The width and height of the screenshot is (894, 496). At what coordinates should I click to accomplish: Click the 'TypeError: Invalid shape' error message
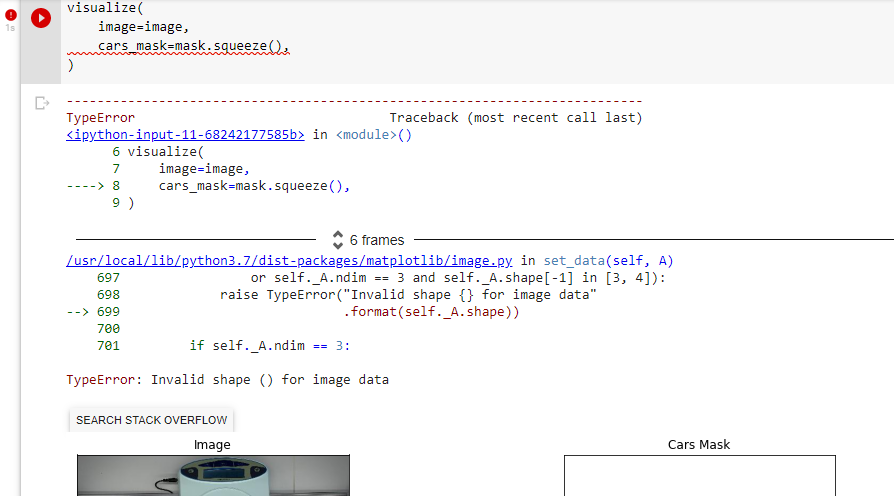click(x=227, y=380)
